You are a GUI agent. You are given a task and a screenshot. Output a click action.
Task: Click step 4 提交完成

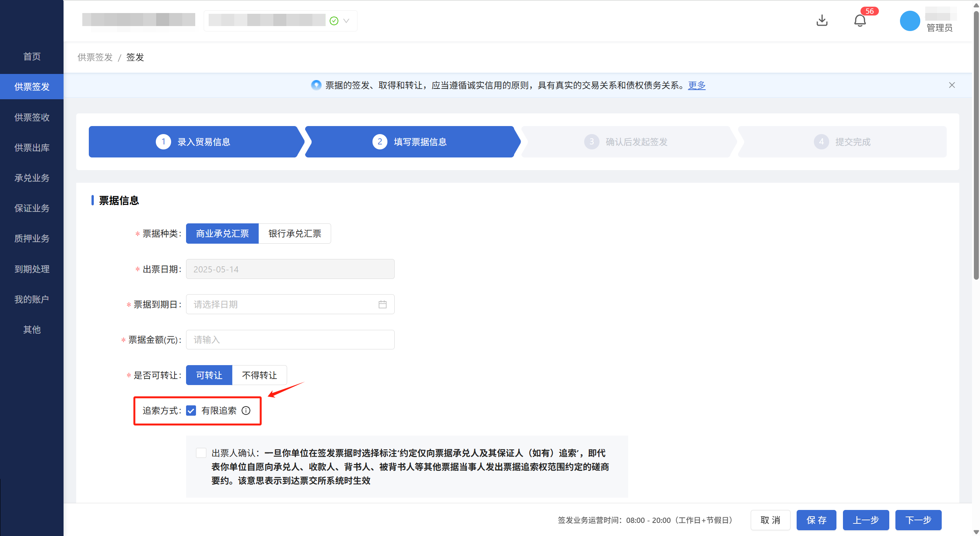point(842,142)
